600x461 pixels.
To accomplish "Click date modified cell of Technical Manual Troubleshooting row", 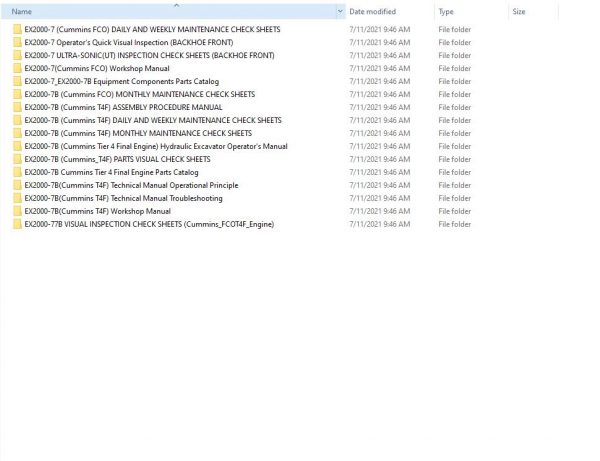I will [380, 199].
